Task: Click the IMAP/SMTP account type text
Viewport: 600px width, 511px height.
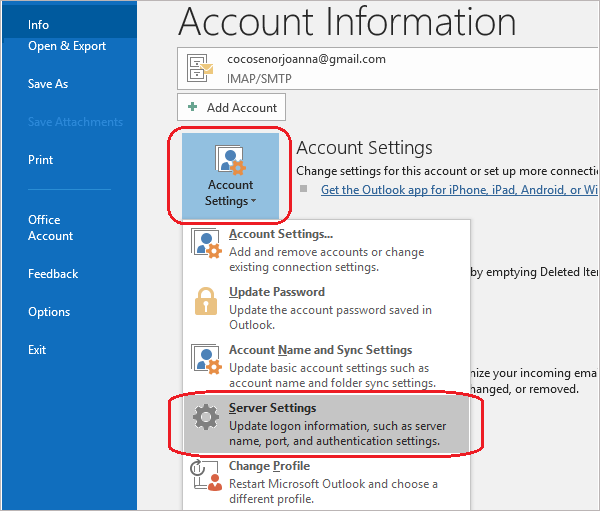Action: pyautogui.click(x=259, y=78)
